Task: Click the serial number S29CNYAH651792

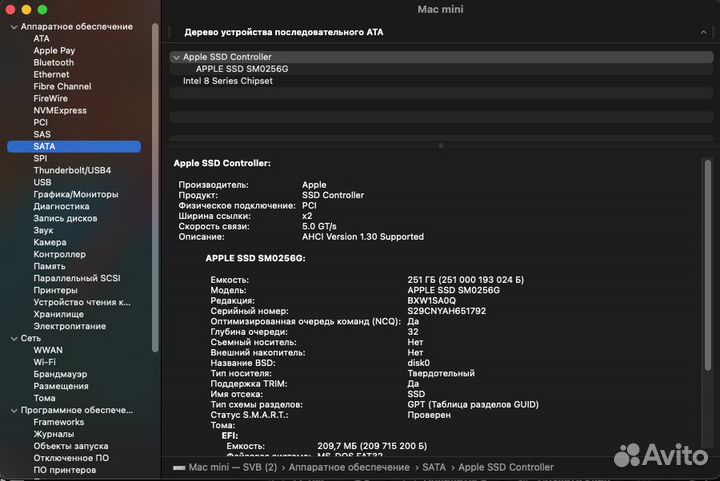Action: click(446, 311)
